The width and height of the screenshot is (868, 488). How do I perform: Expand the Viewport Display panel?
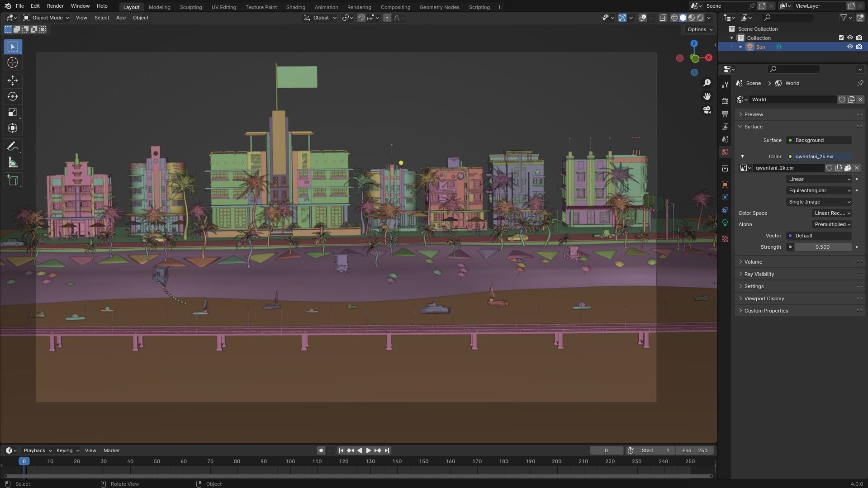[799, 298]
